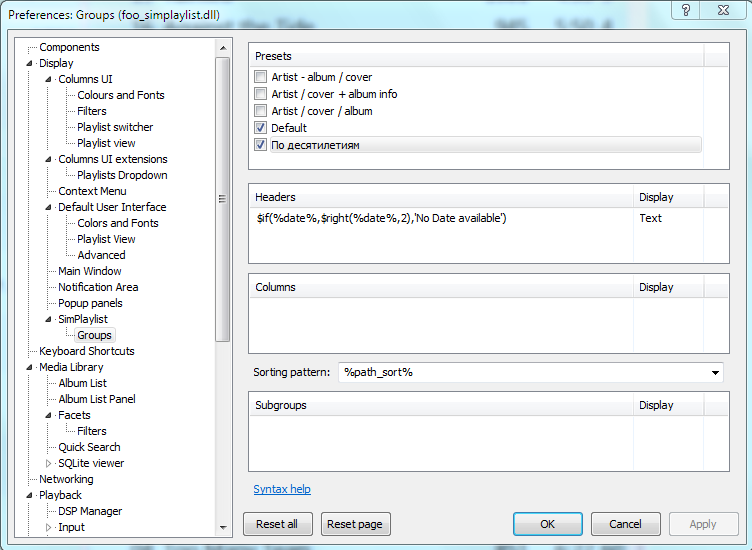Open the Sorting pattern dropdown arrow
Viewport: 752px width, 550px height.
pyautogui.click(x=715, y=373)
